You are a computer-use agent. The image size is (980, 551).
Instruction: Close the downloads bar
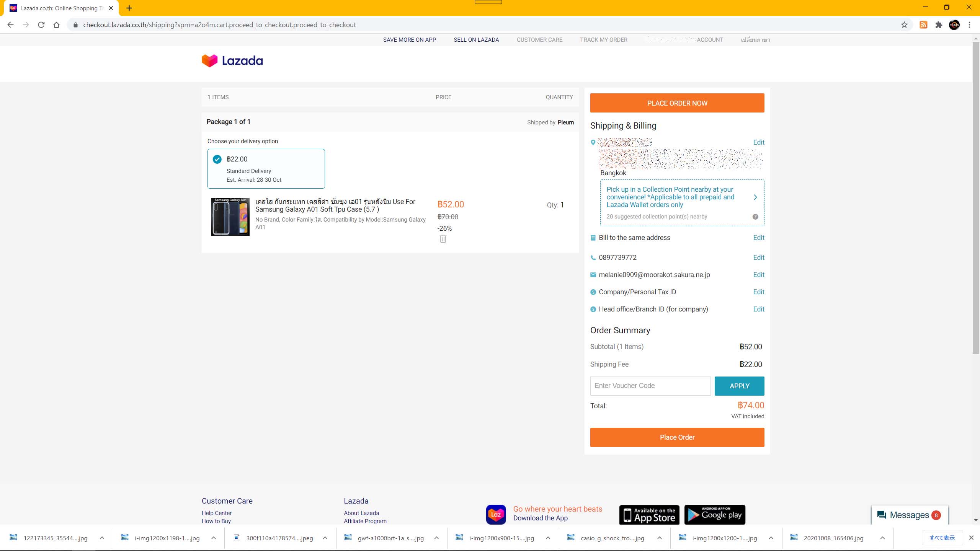tap(971, 538)
